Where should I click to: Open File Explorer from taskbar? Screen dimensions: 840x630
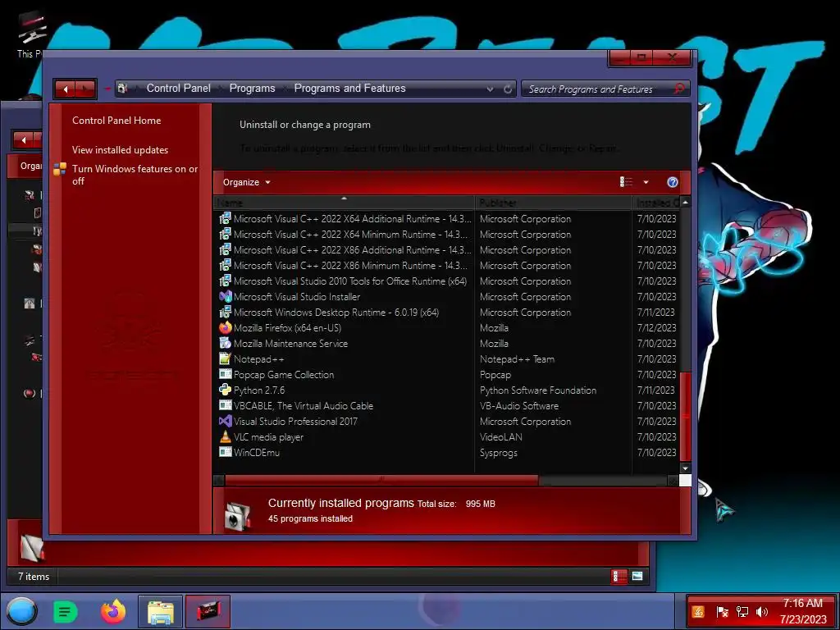click(161, 611)
